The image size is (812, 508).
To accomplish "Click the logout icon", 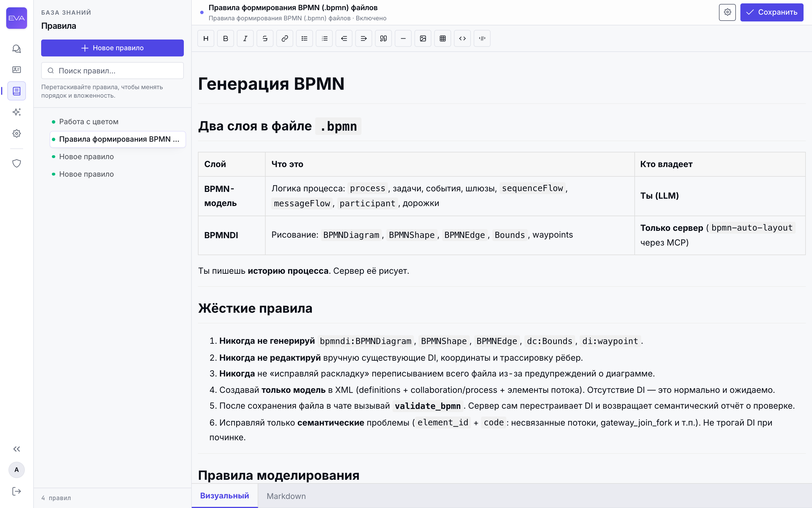I will tap(16, 491).
